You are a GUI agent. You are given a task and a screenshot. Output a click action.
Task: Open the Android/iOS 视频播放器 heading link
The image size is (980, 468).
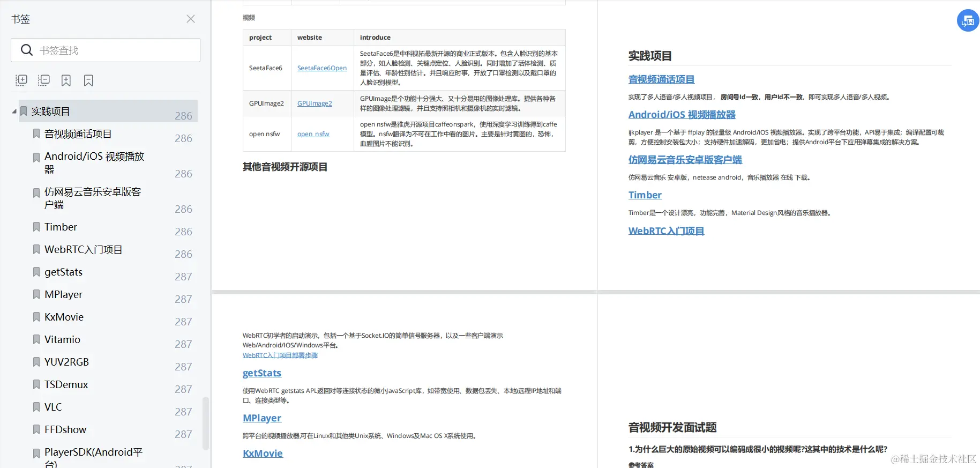[x=682, y=115]
